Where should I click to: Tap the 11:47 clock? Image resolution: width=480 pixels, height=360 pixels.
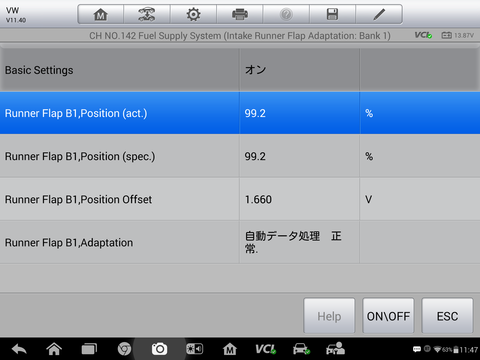[469, 350]
